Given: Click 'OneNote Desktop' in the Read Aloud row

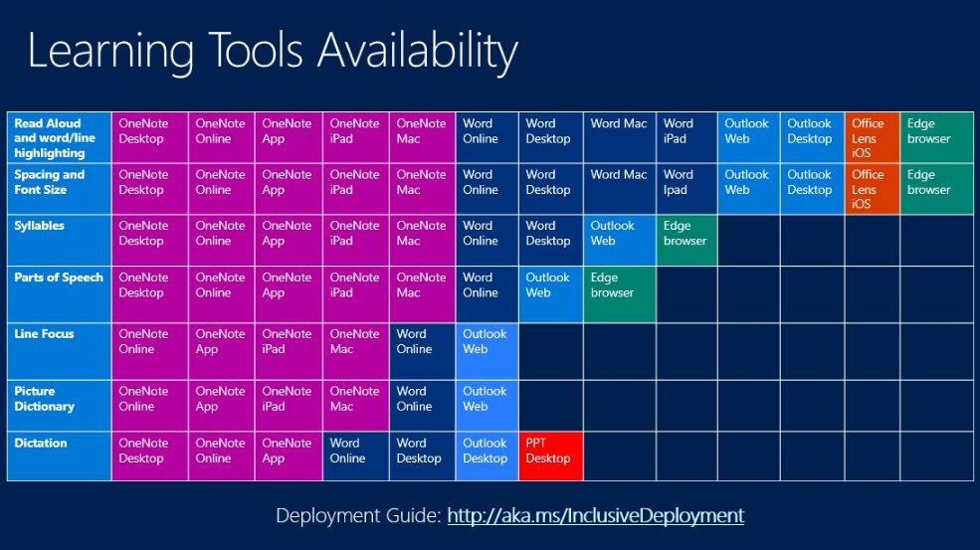Looking at the screenshot, I should pyautogui.click(x=150, y=137).
